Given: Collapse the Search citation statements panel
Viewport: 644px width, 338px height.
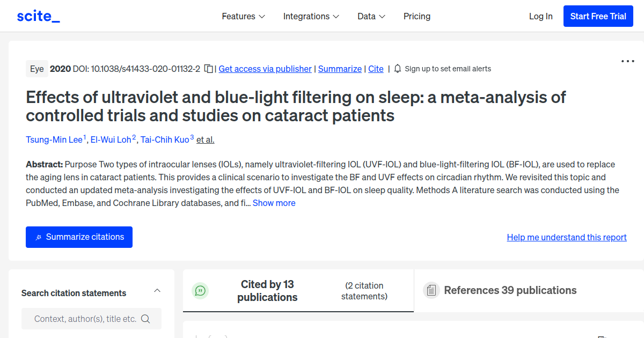Looking at the screenshot, I should pyautogui.click(x=157, y=290).
